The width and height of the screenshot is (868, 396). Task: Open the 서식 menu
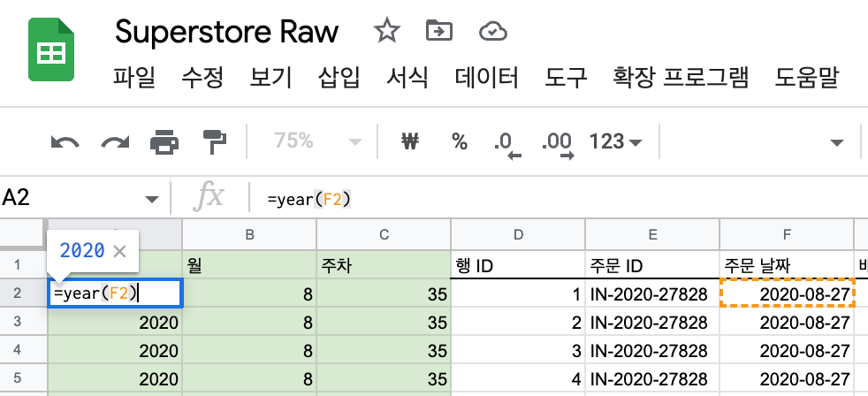(407, 78)
